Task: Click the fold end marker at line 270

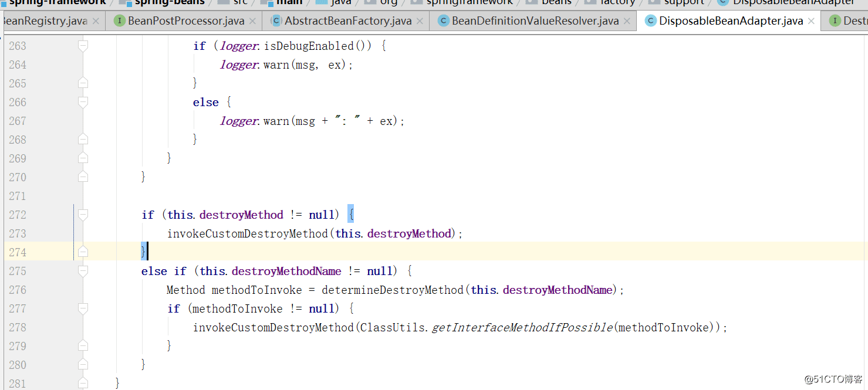Action: [x=83, y=177]
